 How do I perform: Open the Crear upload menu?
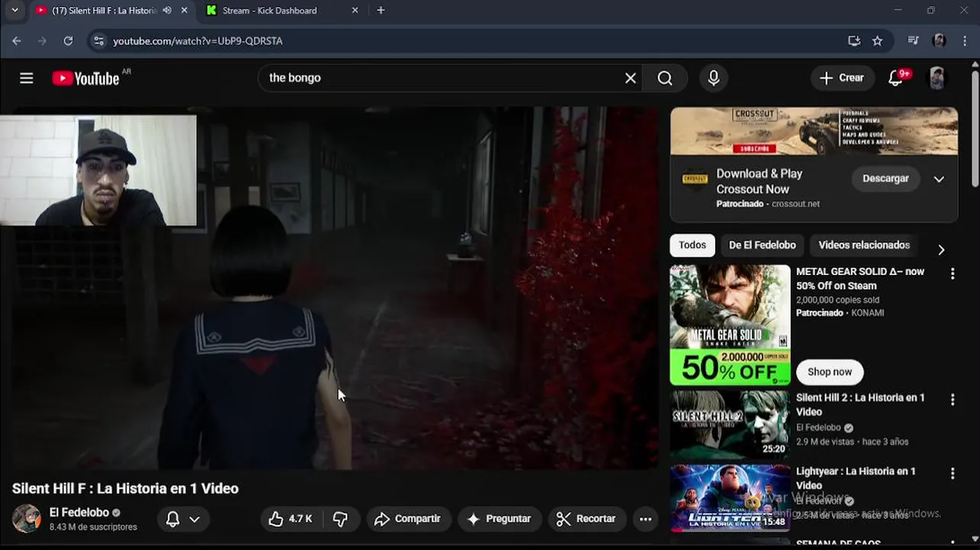click(842, 78)
